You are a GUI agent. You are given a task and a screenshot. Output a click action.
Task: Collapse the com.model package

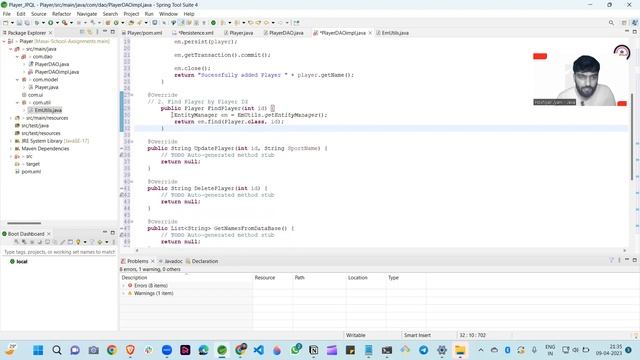pyautogui.click(x=17, y=80)
